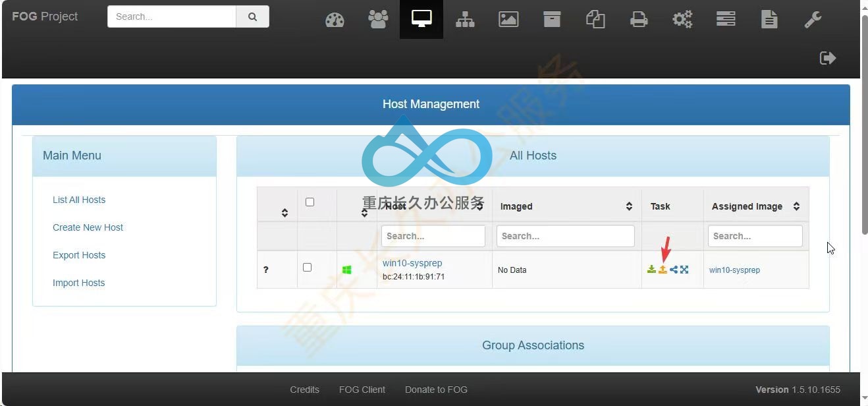The height and width of the screenshot is (406, 868).
Task: Click the logout arrow icon
Action: 828,58
